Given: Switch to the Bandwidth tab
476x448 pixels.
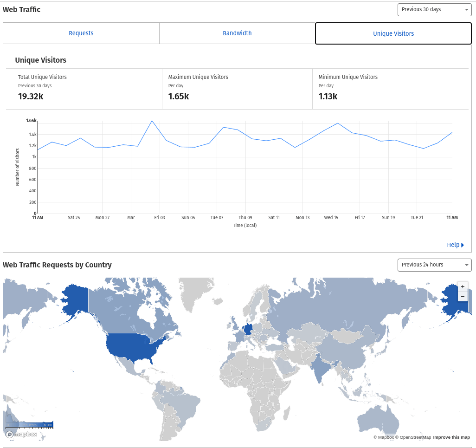Looking at the screenshot, I should [237, 33].
